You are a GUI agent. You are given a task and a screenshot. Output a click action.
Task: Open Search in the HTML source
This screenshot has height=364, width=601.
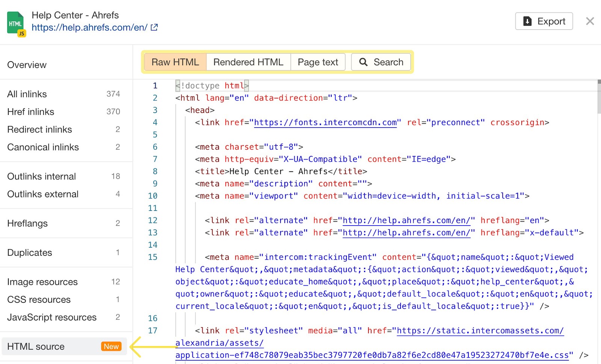click(x=381, y=62)
